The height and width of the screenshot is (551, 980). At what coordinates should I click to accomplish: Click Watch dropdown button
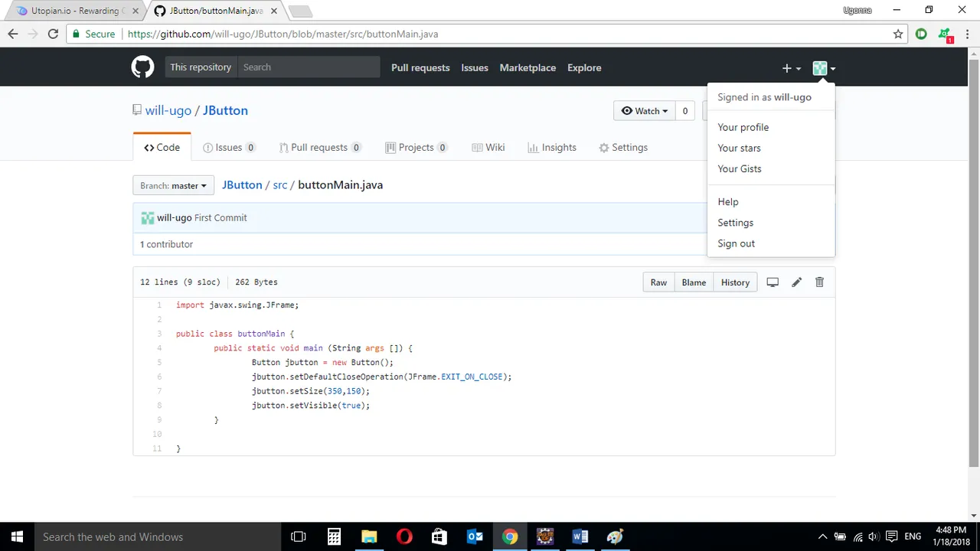pos(645,111)
